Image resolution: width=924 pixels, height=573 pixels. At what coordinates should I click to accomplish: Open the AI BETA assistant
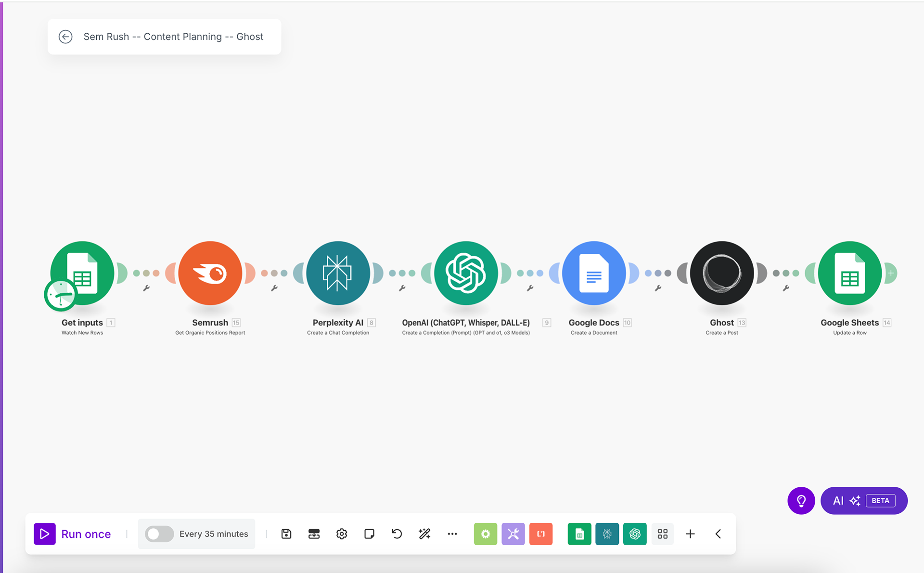[864, 501]
